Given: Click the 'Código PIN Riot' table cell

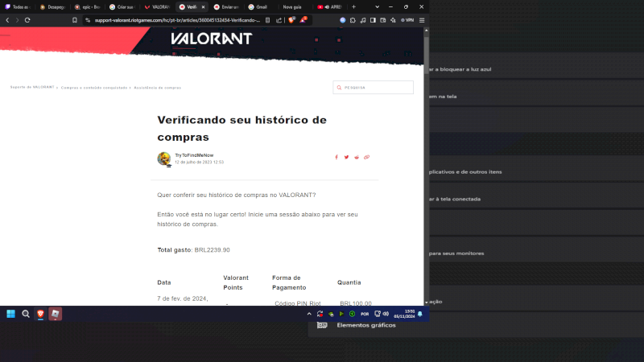Looking at the screenshot, I should click(x=298, y=303).
